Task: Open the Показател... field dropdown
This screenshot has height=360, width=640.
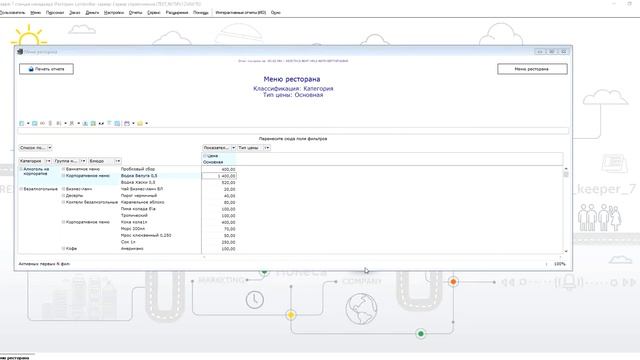Action: click(233, 148)
